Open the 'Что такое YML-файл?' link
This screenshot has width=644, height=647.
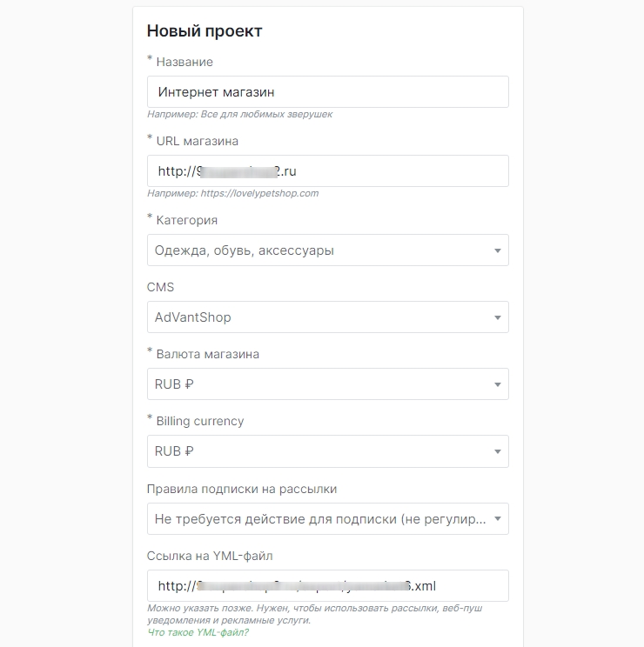[198, 633]
